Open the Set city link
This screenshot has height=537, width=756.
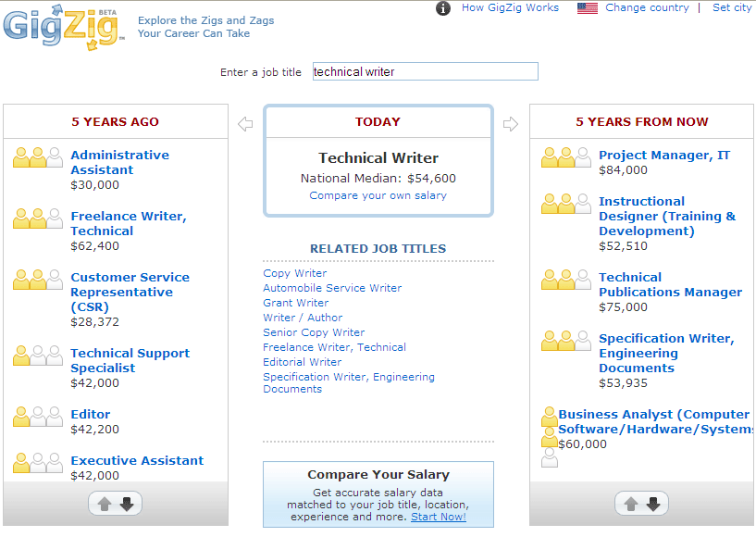(x=732, y=7)
